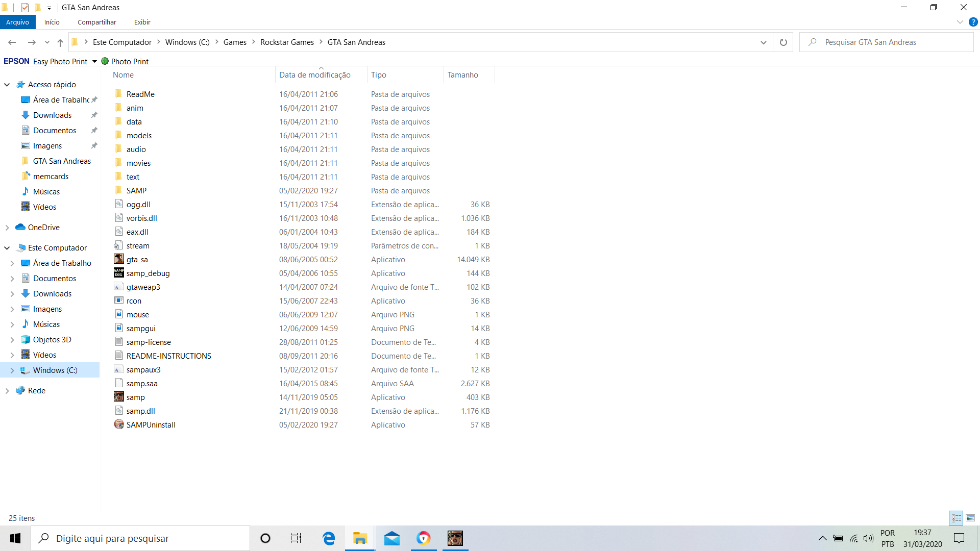The height and width of the screenshot is (551, 980).
Task: Go back with the back arrow
Action: 12,42
